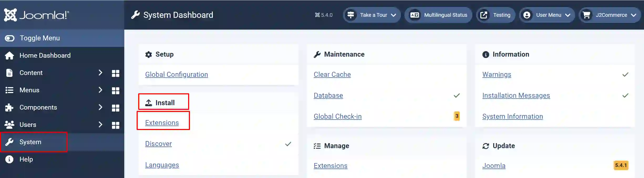Toggle the sidebar menu switch
The image size is (644, 178).
10,38
